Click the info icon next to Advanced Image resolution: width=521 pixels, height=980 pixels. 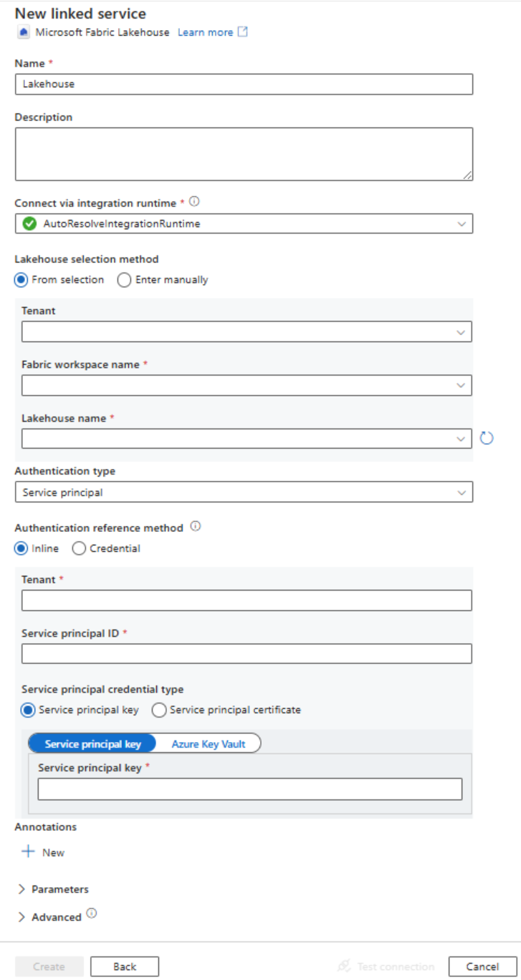pyautogui.click(x=91, y=914)
